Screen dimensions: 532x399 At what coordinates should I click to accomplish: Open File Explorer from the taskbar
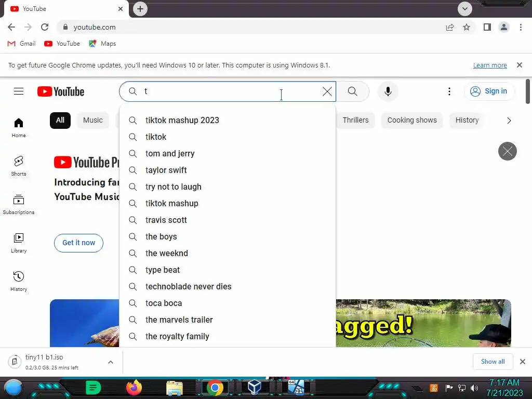(175, 388)
